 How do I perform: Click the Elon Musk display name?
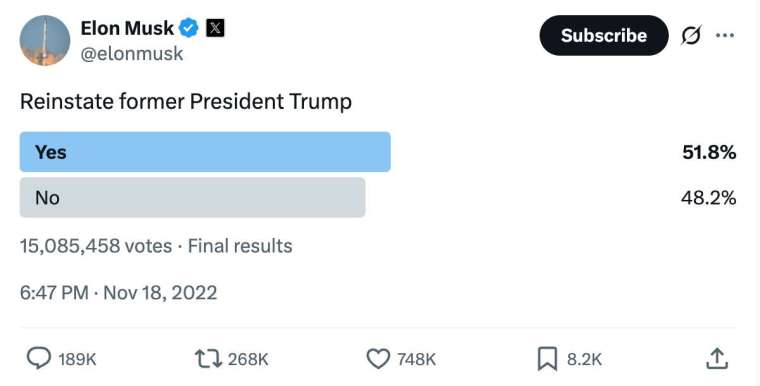(127, 28)
